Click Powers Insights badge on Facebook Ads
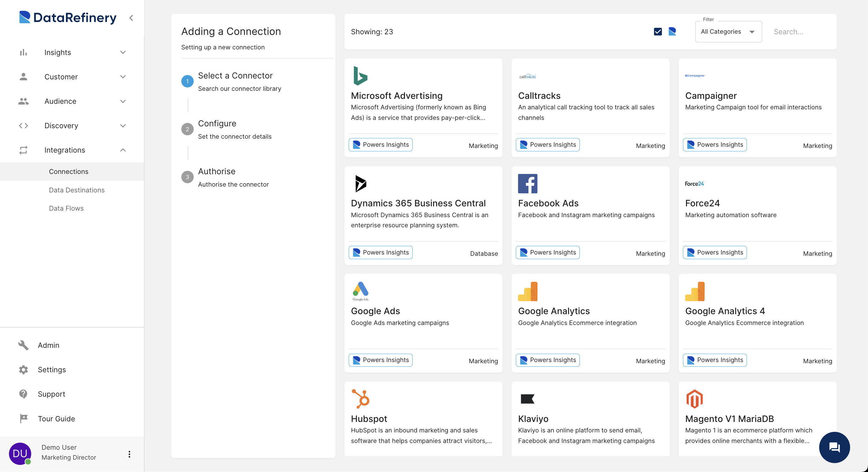The image size is (868, 472). click(548, 252)
